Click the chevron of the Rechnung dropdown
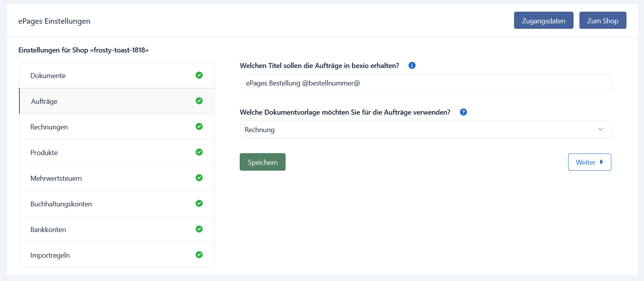The height and width of the screenshot is (281, 644). [601, 129]
